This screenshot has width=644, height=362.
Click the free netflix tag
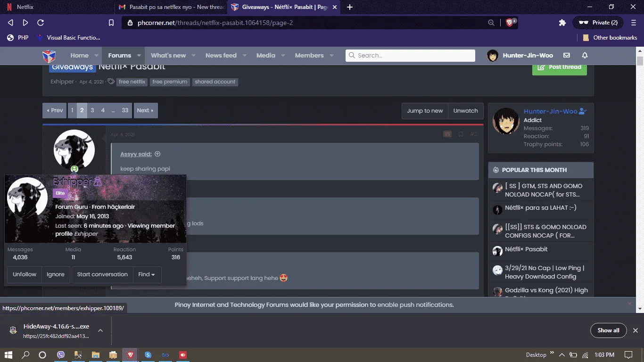click(132, 82)
